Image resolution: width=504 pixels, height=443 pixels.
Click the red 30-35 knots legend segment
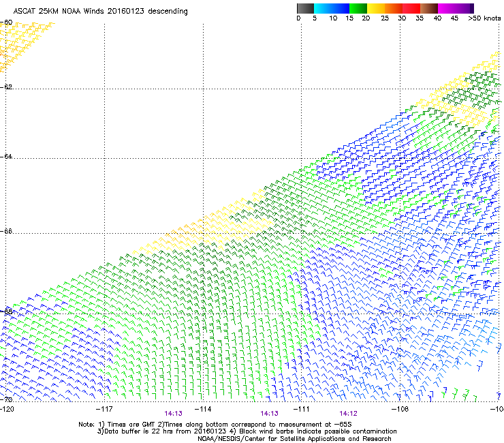(411, 8)
